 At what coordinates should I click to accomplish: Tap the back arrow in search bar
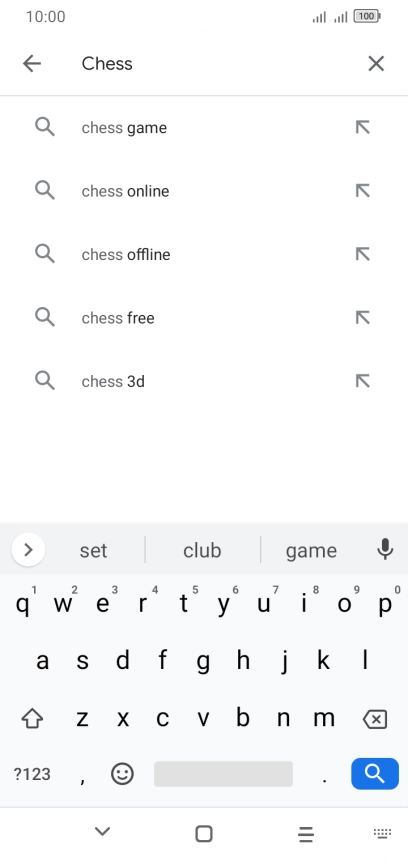[32, 64]
